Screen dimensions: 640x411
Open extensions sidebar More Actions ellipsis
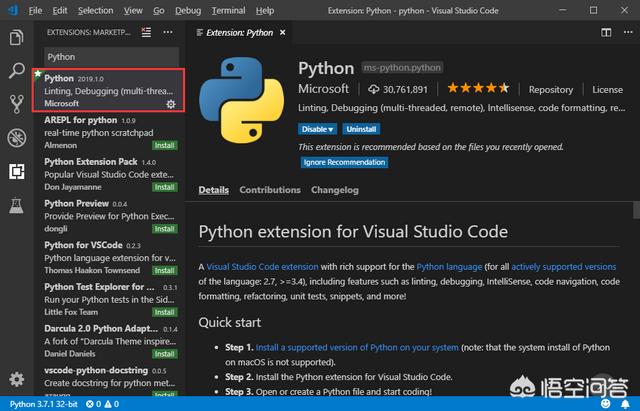tap(168, 32)
